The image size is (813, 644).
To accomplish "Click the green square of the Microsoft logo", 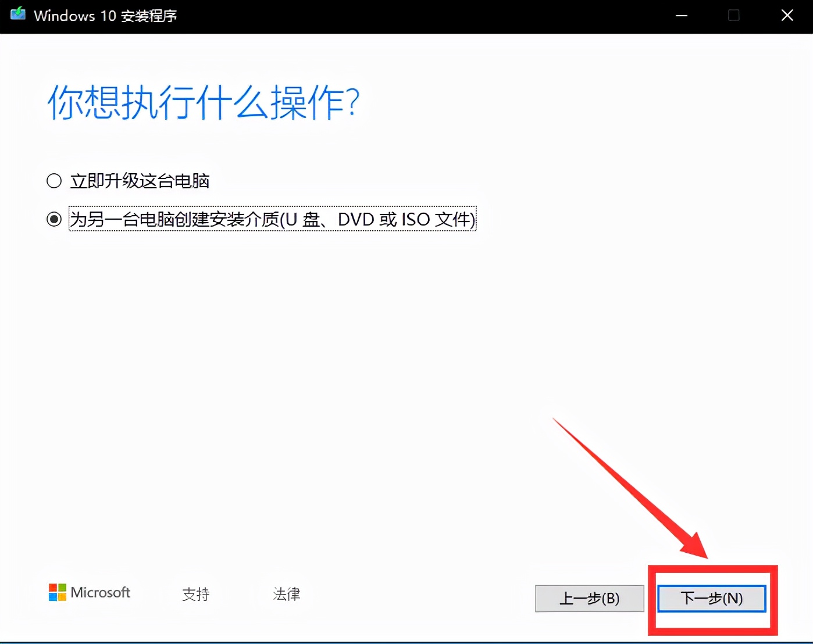I will [x=62, y=588].
